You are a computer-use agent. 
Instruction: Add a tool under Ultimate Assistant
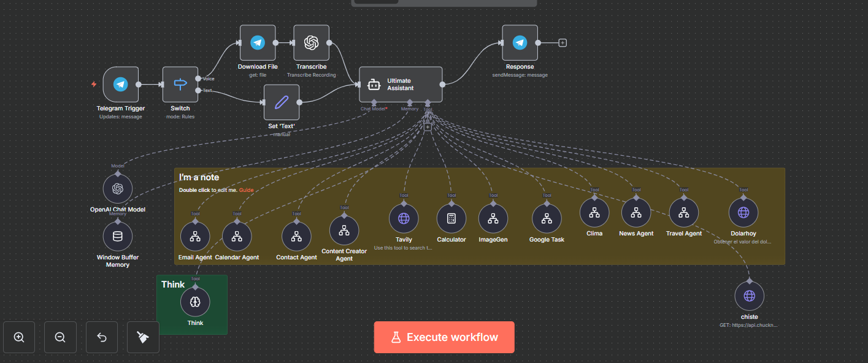[428, 128]
